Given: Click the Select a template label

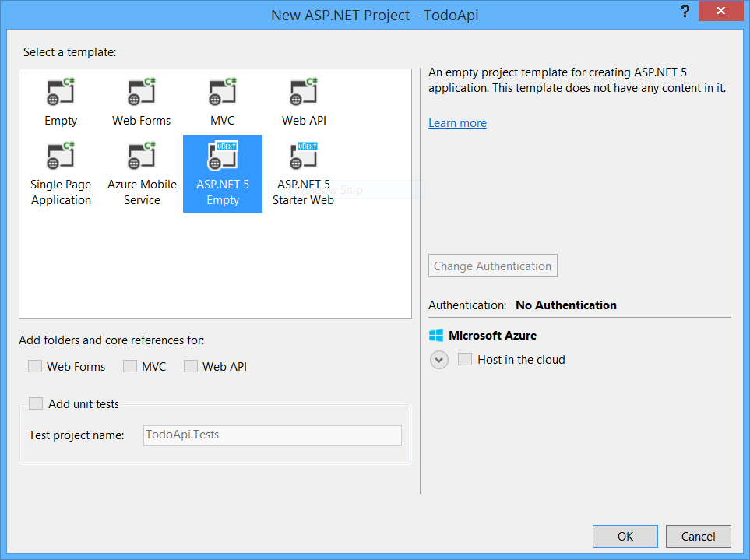Looking at the screenshot, I should (70, 52).
